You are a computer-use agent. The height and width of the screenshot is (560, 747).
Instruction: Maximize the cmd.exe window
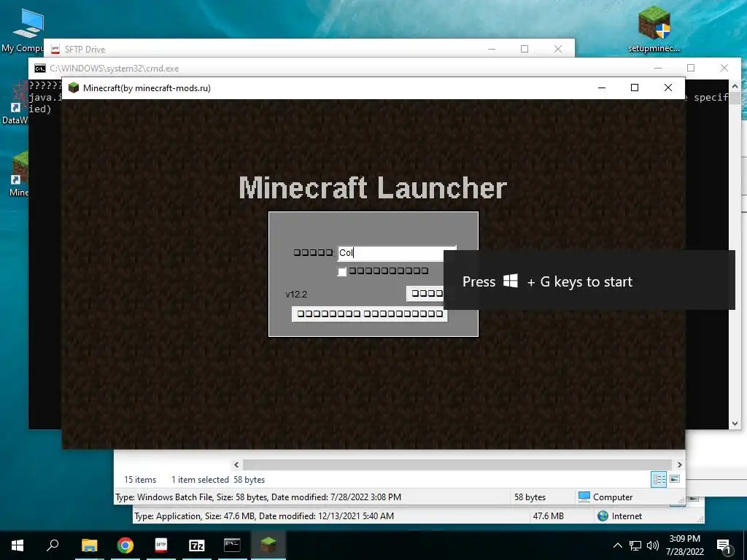691,68
